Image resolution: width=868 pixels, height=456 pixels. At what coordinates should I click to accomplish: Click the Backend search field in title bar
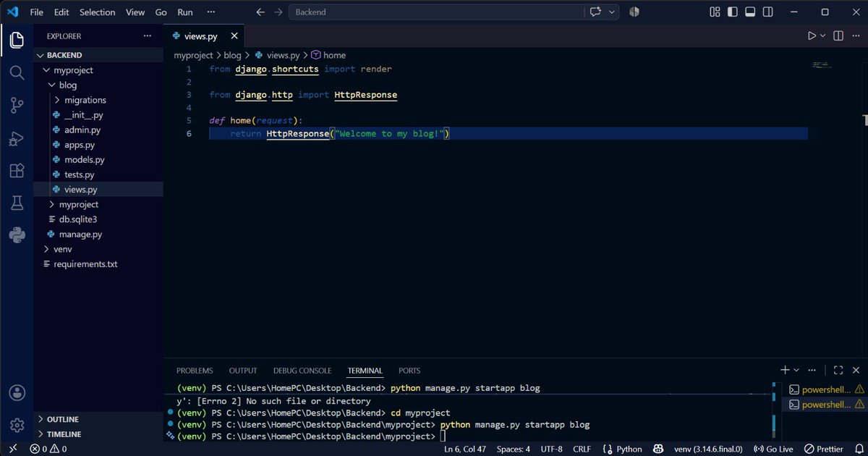(x=436, y=12)
